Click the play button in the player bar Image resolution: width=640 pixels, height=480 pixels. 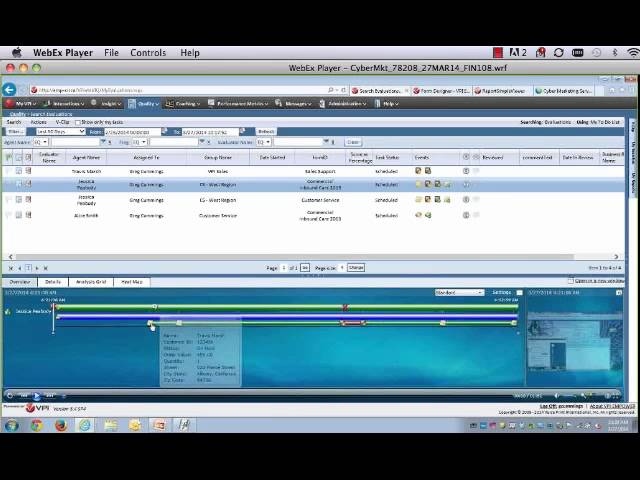(x=37, y=396)
